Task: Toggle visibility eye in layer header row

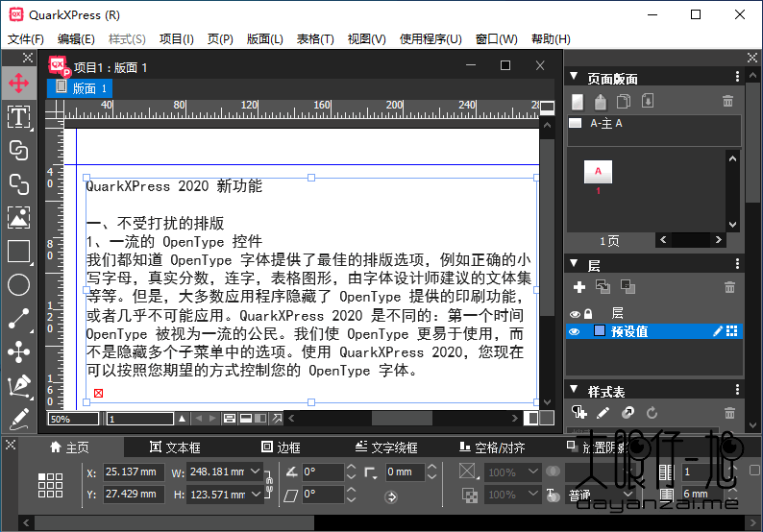Action: pos(575,314)
